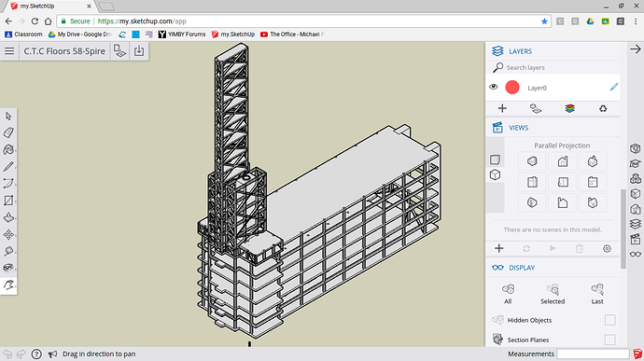Screen dimensions: 644x361
Task: Enable the Section Planes checkbox
Action: [609, 340]
